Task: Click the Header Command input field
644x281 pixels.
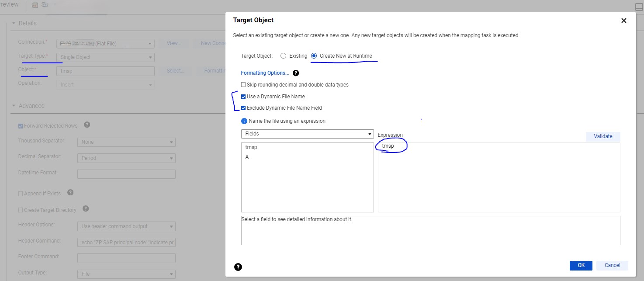Action: (x=126, y=242)
